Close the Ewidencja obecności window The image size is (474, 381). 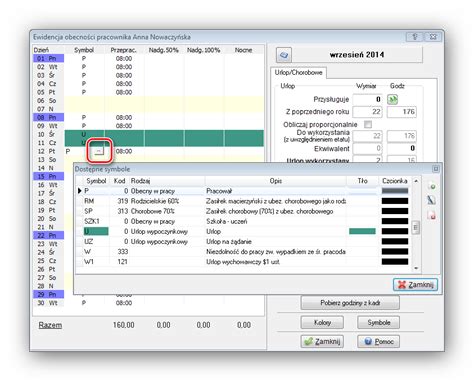[x=433, y=37]
